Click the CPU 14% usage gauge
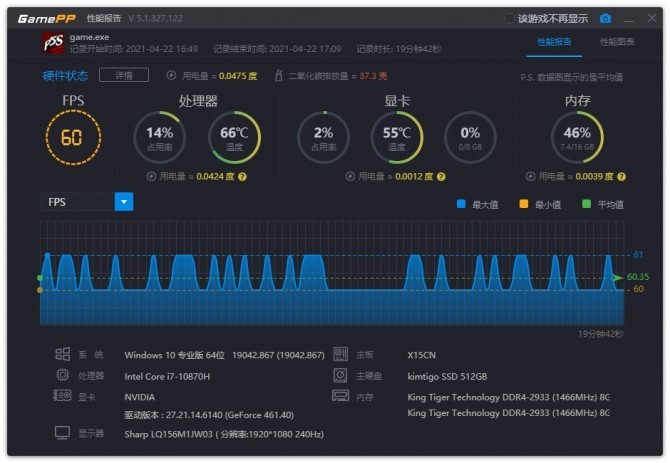 pos(160,138)
